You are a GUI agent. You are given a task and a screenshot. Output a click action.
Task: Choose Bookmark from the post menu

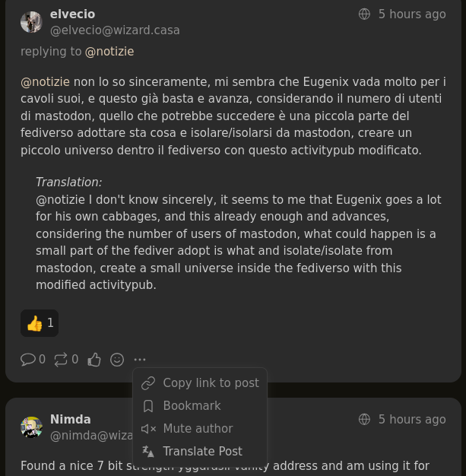pos(192,406)
